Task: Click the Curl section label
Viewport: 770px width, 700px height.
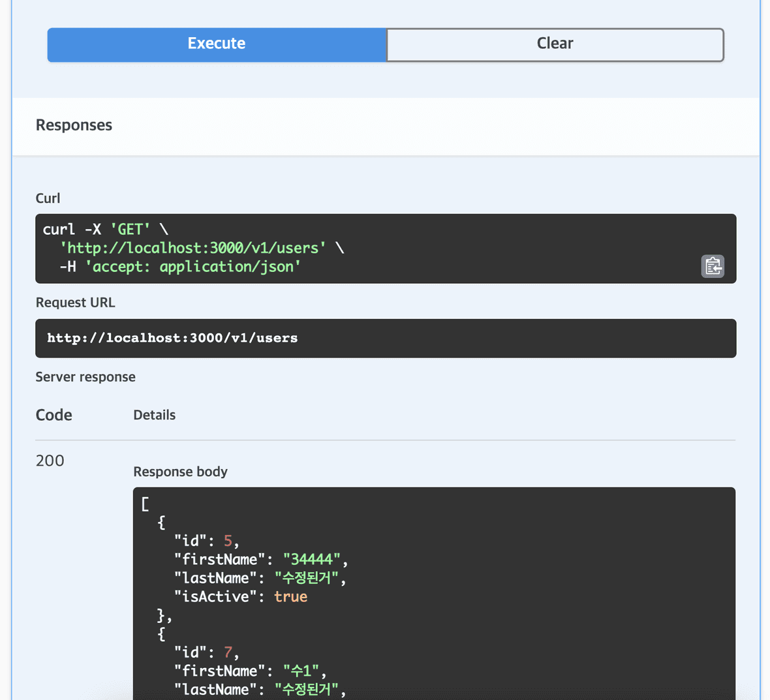Action: 48,198
